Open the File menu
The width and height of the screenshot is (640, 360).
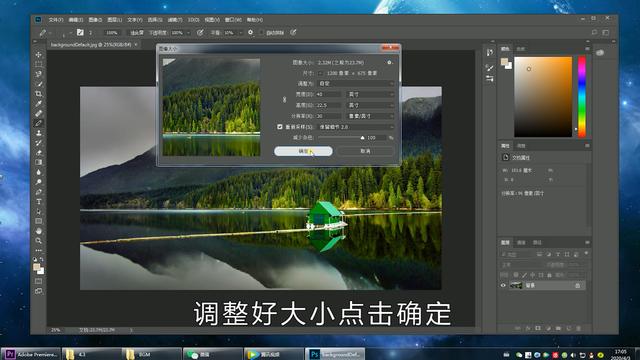(56, 20)
